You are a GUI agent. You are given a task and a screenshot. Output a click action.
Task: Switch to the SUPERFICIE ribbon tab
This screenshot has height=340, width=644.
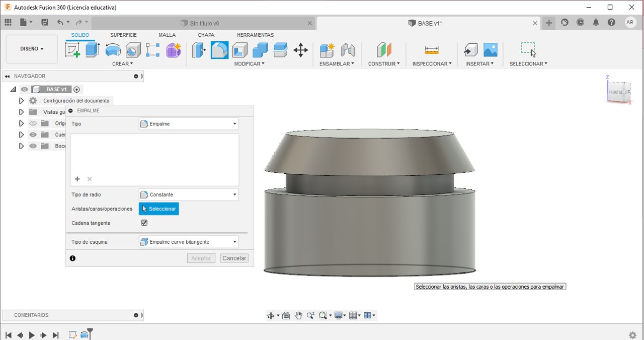pyautogui.click(x=123, y=35)
